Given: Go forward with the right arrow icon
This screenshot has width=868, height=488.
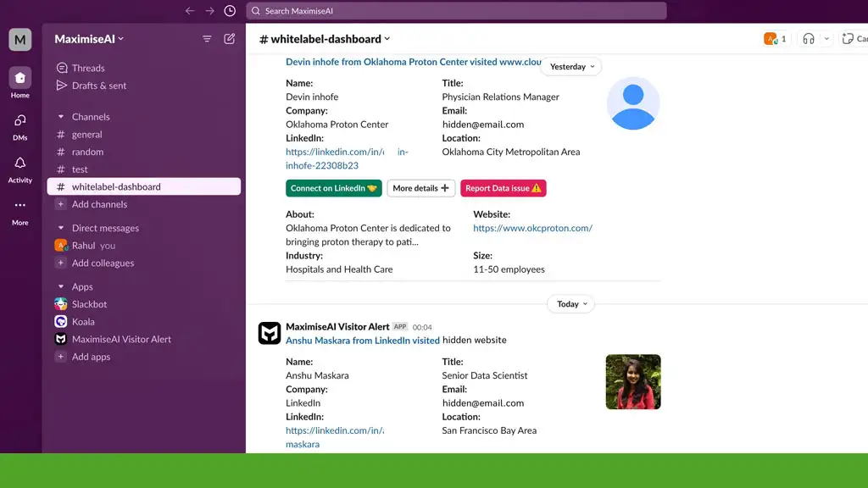Looking at the screenshot, I should click(x=210, y=10).
